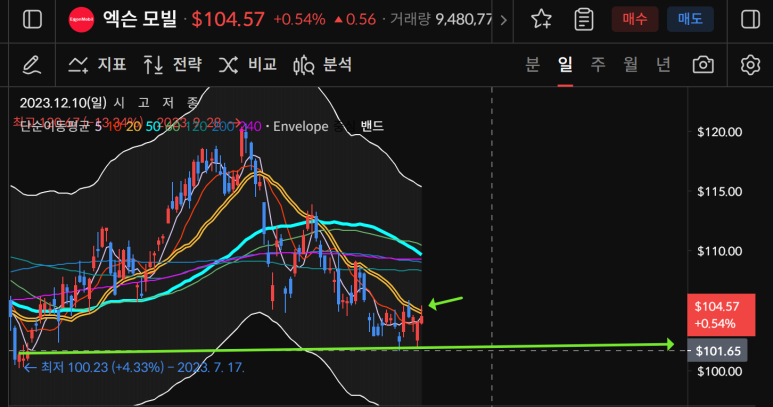Open the notes clipboard icon
Viewport: 773px width, 407px height.
pos(584,20)
